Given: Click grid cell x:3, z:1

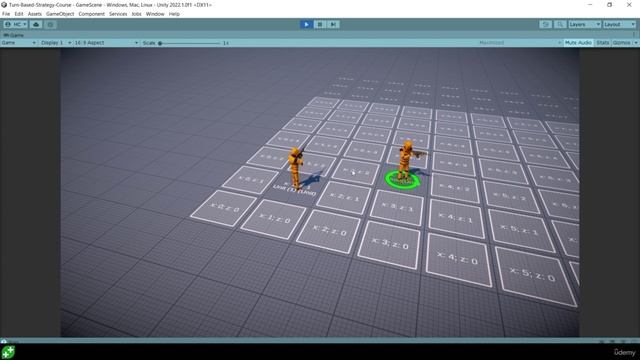Looking at the screenshot, I should coord(398,207).
